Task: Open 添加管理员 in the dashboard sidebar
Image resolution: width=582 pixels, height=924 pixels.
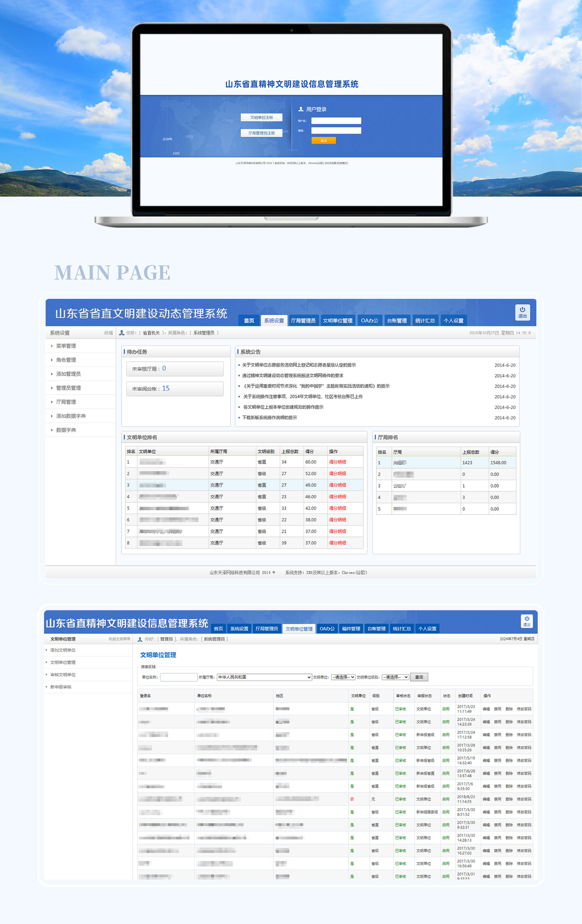Action: coord(68,374)
